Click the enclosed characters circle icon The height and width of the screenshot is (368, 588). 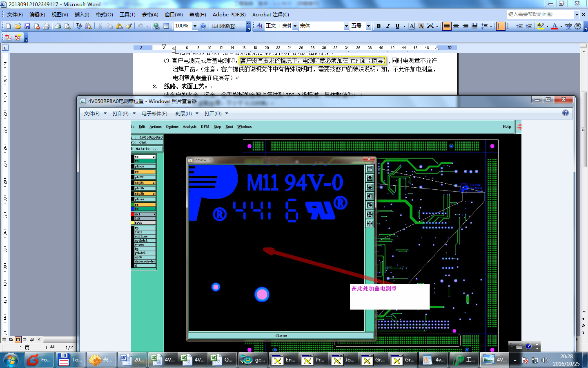(x=578, y=26)
